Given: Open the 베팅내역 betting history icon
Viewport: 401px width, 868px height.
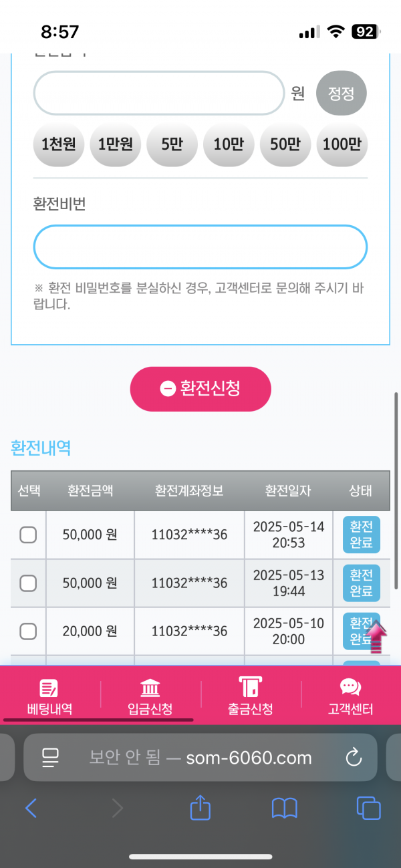Looking at the screenshot, I should pos(50,688).
